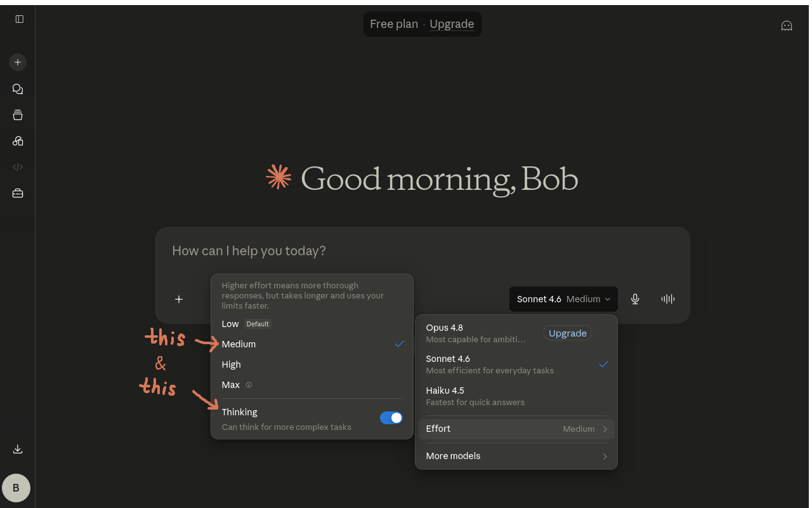Image resolution: width=812 pixels, height=508 pixels.
Task: Click the 'Can think for more complex tasks' text
Action: 287,427
